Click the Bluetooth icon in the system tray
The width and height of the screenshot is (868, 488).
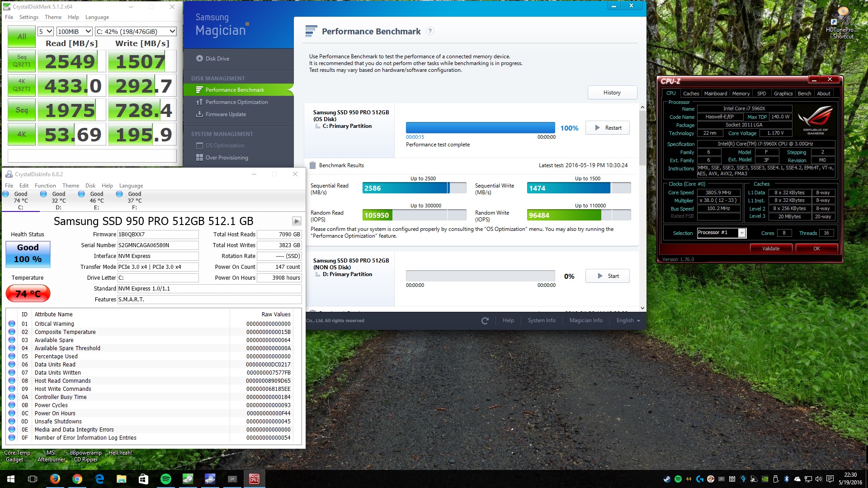786,479
